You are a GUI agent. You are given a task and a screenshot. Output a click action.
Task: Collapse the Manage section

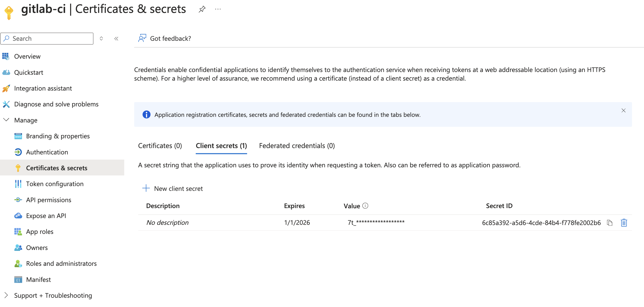(6, 120)
